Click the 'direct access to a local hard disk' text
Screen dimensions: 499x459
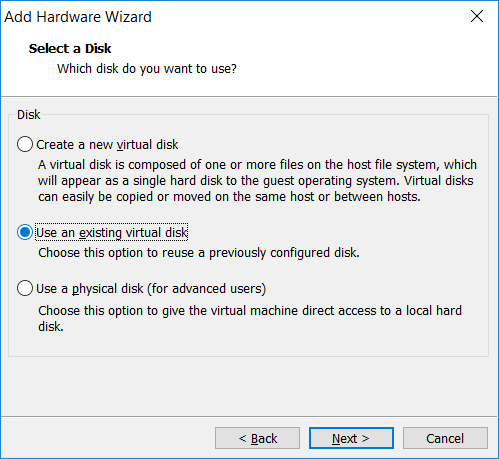coord(250,318)
